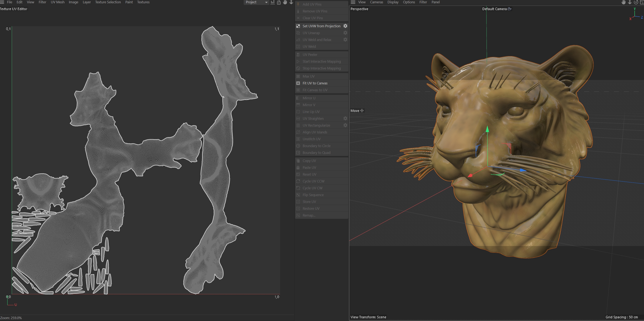Viewport: 644px width, 321px height.
Task: Open Set UVW from Projection settings gear
Action: pos(345,26)
